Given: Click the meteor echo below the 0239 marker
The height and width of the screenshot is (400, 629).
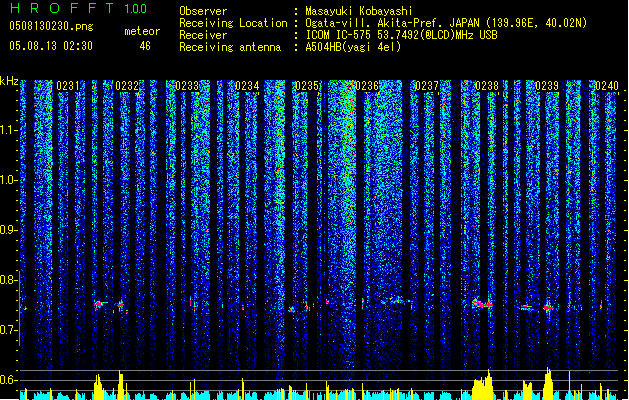Looking at the screenshot, I should (x=548, y=308).
